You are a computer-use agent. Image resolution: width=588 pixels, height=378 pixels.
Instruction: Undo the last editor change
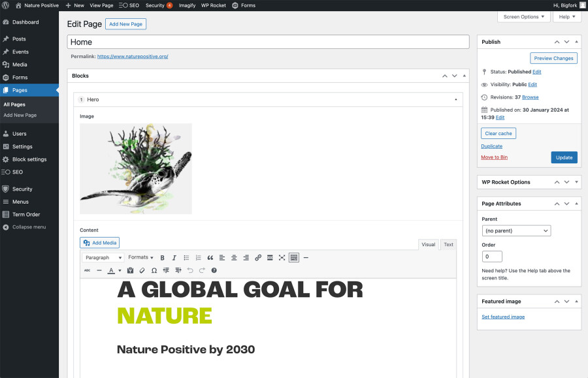[189, 270]
